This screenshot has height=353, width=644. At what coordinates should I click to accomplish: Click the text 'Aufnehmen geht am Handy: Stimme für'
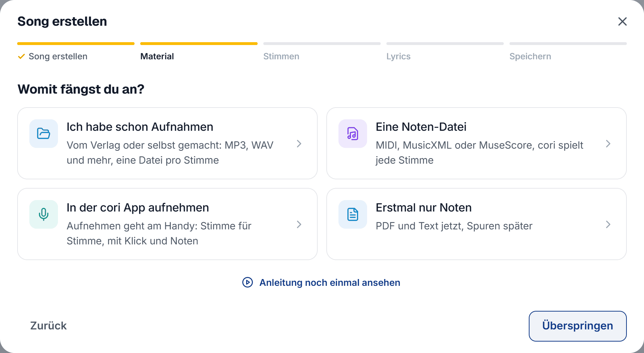point(159,226)
